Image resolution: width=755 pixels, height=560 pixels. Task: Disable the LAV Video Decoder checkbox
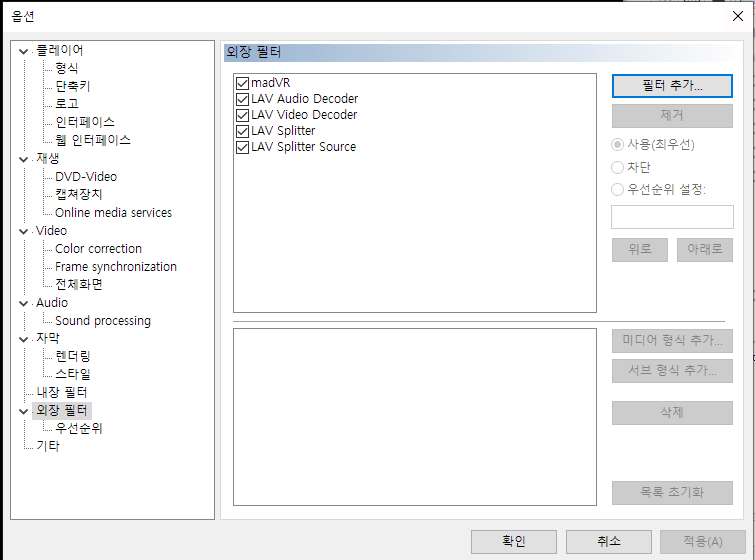[x=242, y=115]
